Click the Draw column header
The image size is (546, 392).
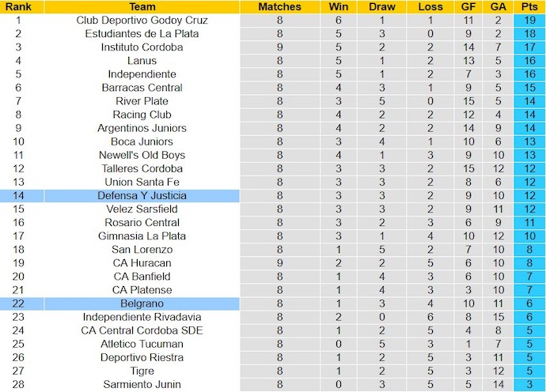point(382,6)
